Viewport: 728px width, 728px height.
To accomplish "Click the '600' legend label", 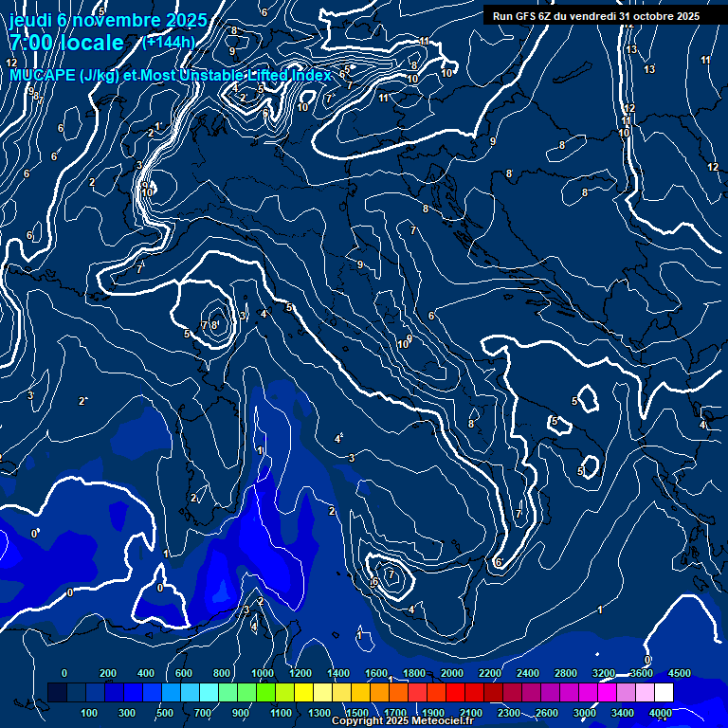I will point(183,673).
